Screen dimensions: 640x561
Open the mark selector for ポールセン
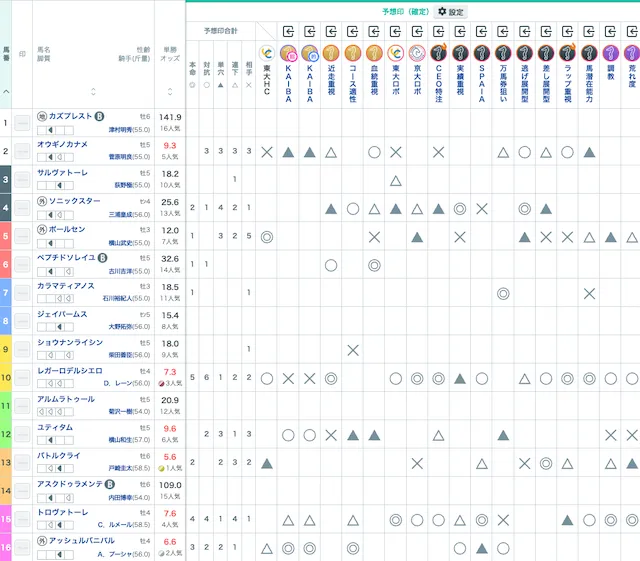click(22, 236)
